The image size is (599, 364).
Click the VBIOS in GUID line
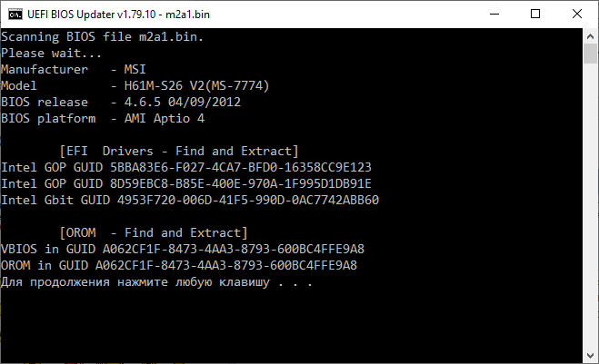tap(183, 250)
